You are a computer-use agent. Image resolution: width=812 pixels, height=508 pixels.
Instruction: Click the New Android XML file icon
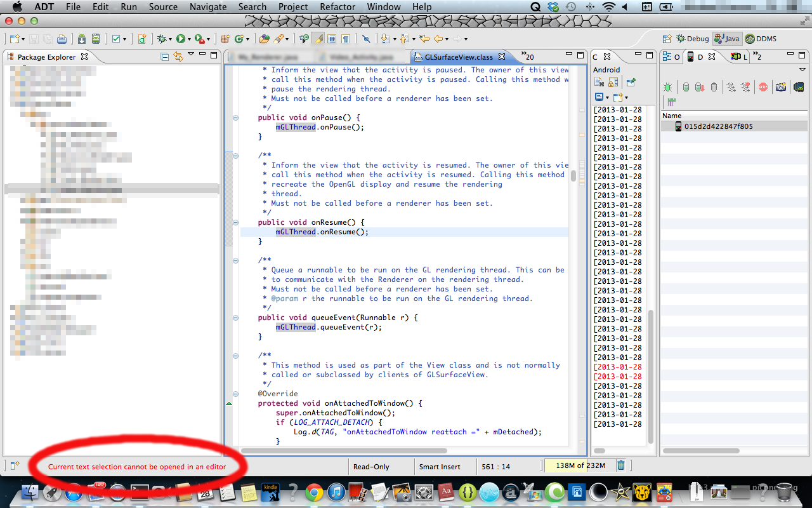pos(142,39)
